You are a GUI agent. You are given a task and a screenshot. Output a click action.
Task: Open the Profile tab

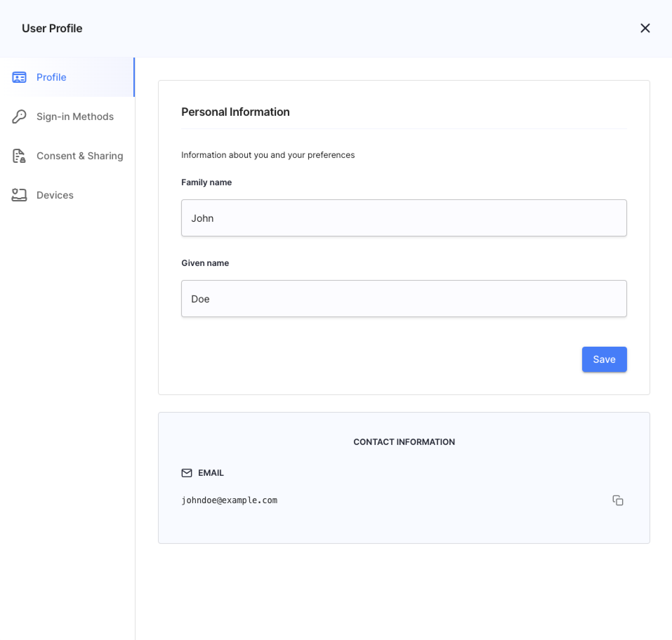pyautogui.click(x=67, y=77)
